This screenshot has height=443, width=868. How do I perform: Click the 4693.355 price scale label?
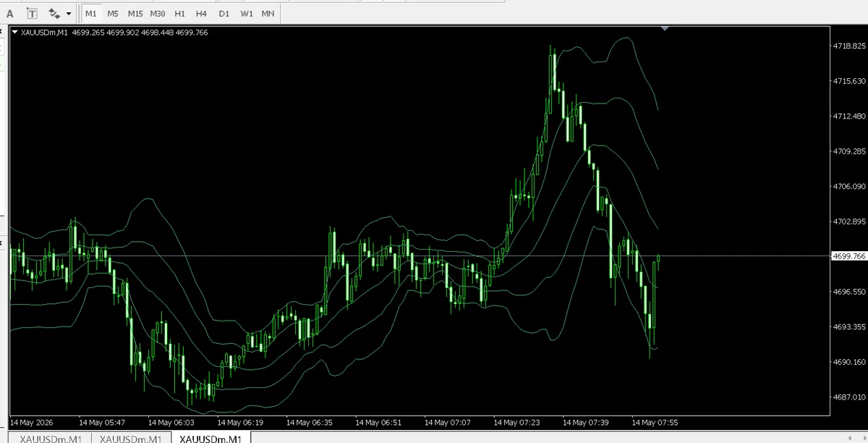click(849, 326)
